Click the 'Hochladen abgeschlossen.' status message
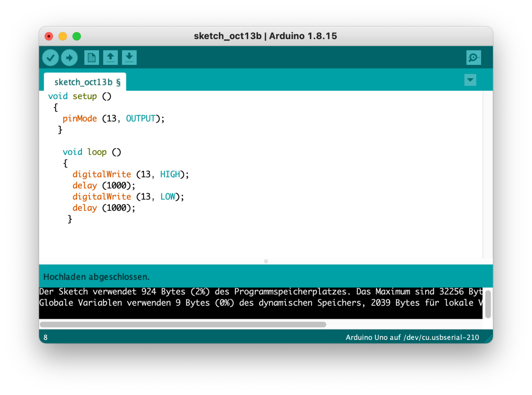This screenshot has height=395, width=532. [96, 277]
